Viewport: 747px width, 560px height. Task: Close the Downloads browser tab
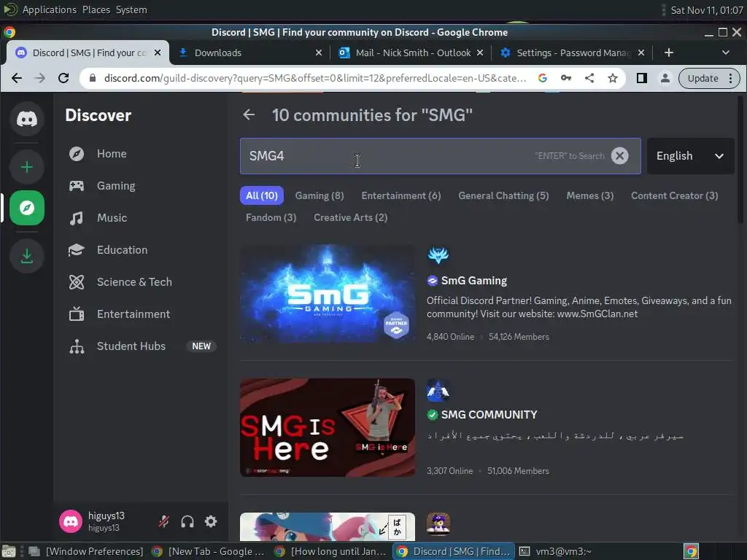click(x=319, y=52)
